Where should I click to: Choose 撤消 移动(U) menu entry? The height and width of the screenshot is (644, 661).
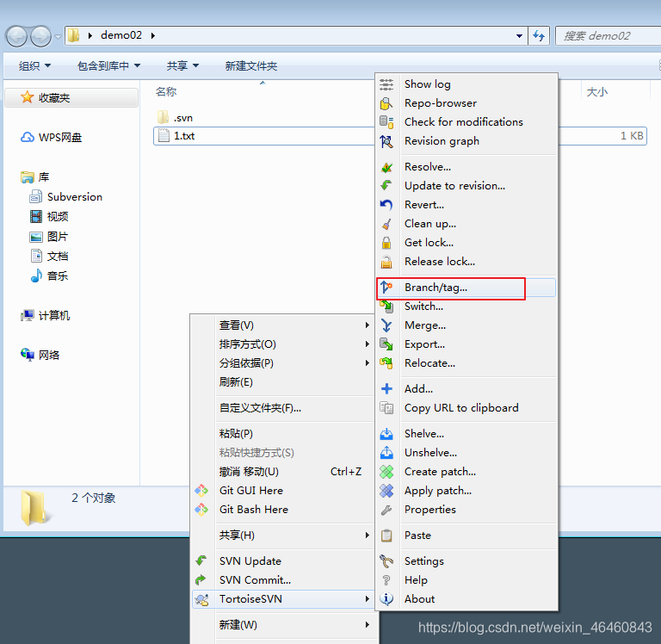pos(283,472)
